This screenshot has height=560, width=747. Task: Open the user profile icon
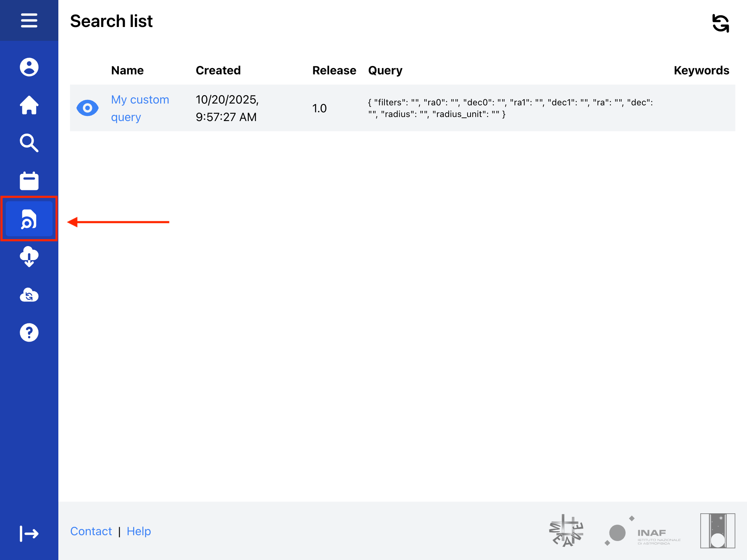click(x=29, y=67)
